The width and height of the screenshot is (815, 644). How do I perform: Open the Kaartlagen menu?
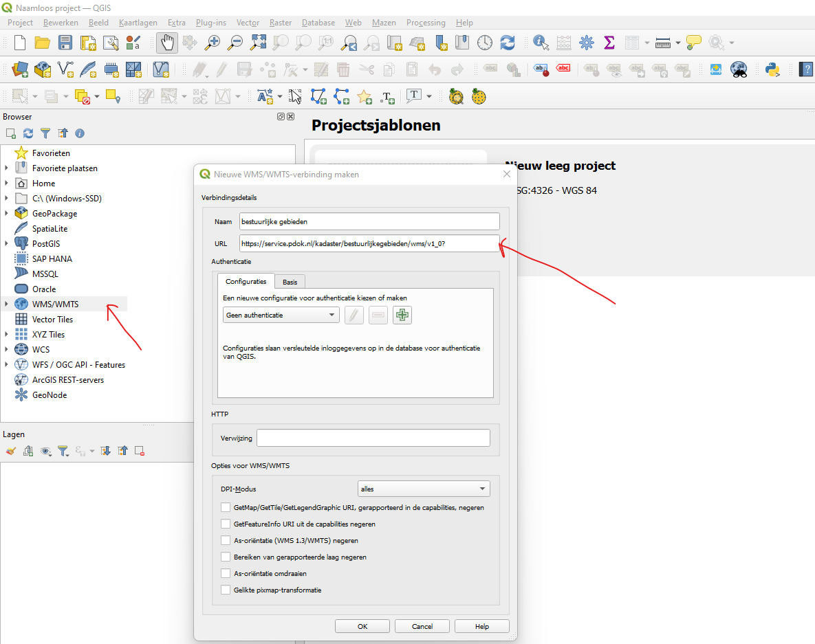138,22
